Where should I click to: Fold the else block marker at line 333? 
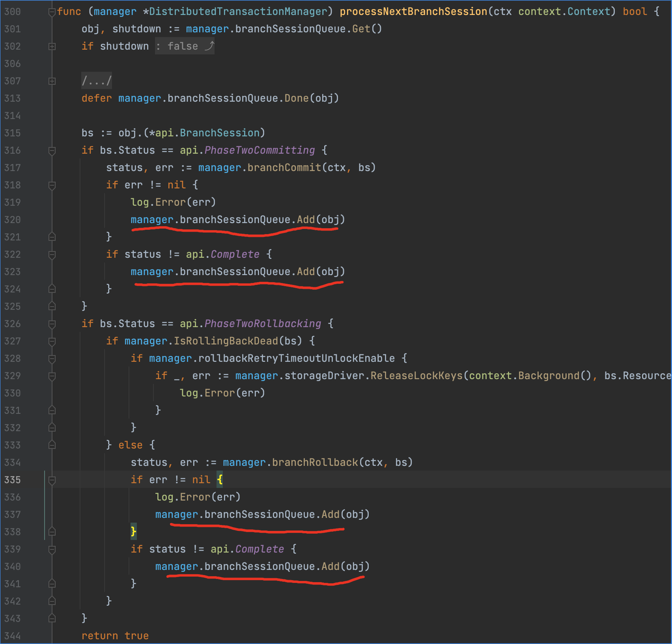(52, 445)
